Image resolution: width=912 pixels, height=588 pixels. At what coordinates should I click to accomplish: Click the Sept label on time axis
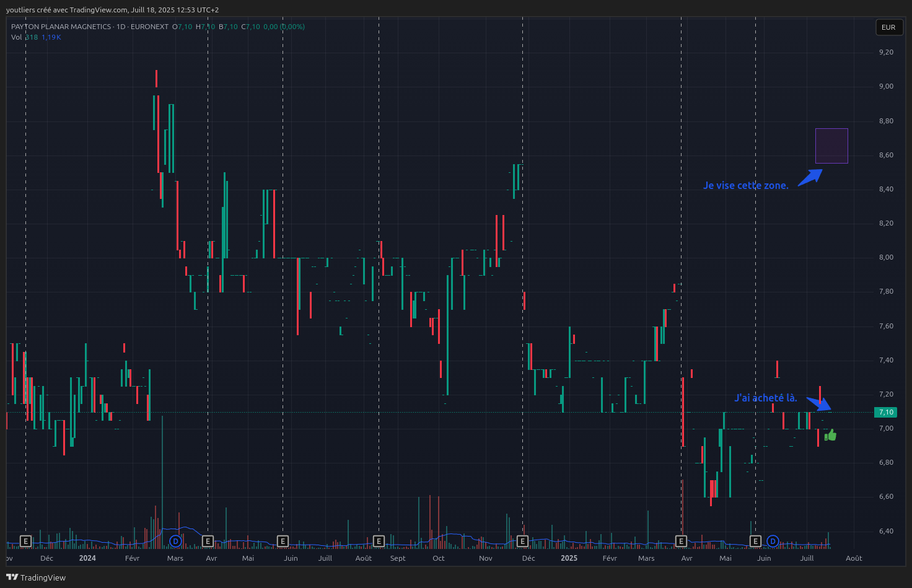coord(398,558)
